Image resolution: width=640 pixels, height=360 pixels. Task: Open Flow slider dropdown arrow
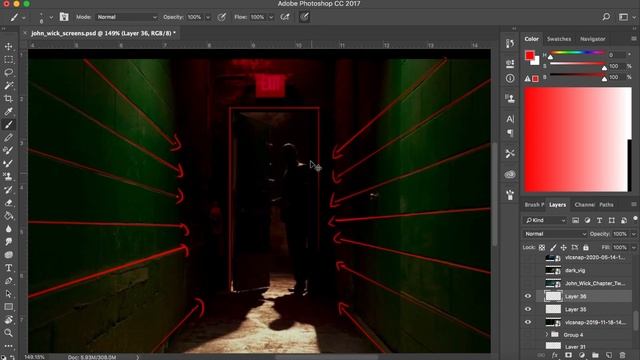point(271,17)
